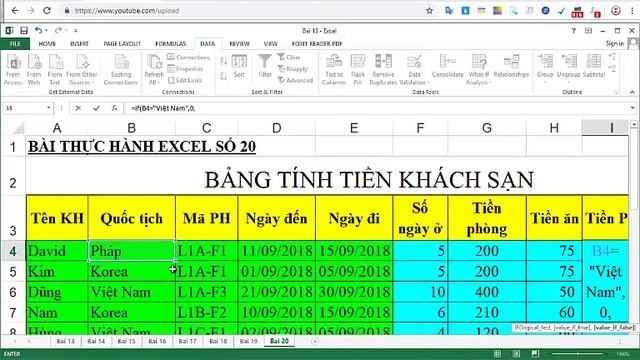Viewport: 640px width, 360px height.
Task: Open the Sort dialog
Action: (239, 66)
